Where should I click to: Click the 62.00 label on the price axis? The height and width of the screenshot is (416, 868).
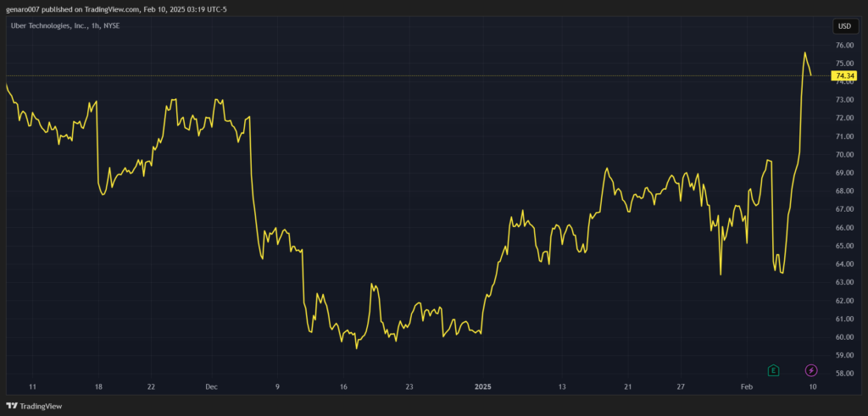(844, 301)
